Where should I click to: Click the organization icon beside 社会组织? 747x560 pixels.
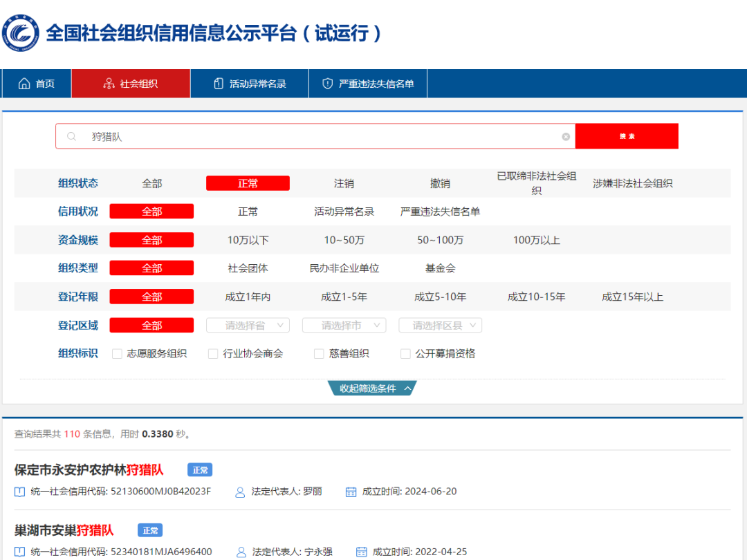click(109, 83)
